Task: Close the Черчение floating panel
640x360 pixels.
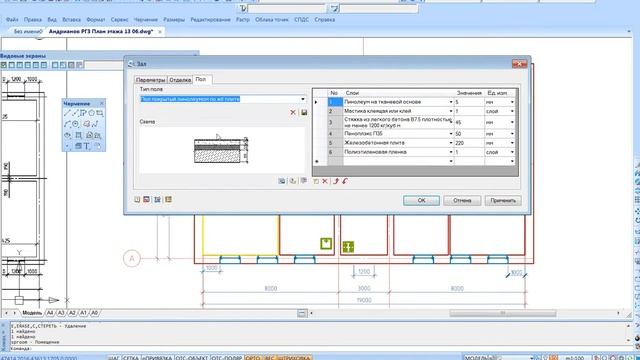Action: pyautogui.click(x=102, y=103)
